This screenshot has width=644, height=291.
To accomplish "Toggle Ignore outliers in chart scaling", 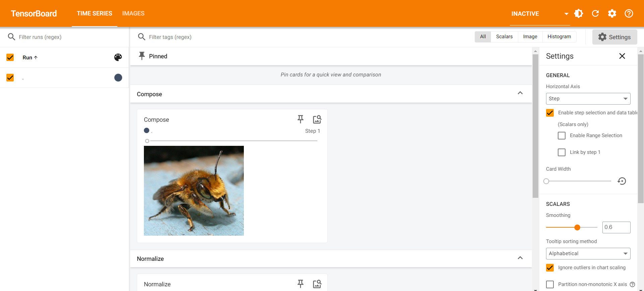I will pyautogui.click(x=550, y=268).
